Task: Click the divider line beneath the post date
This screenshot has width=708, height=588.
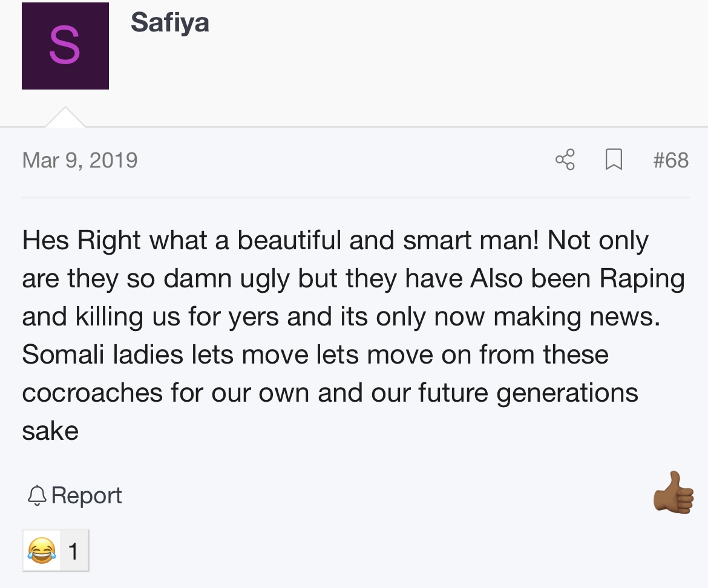Action: click(356, 197)
